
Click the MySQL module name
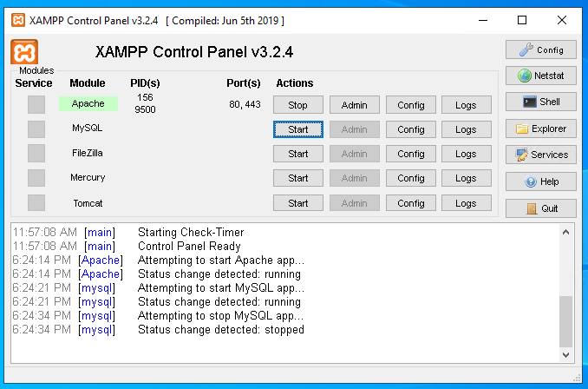click(x=88, y=128)
